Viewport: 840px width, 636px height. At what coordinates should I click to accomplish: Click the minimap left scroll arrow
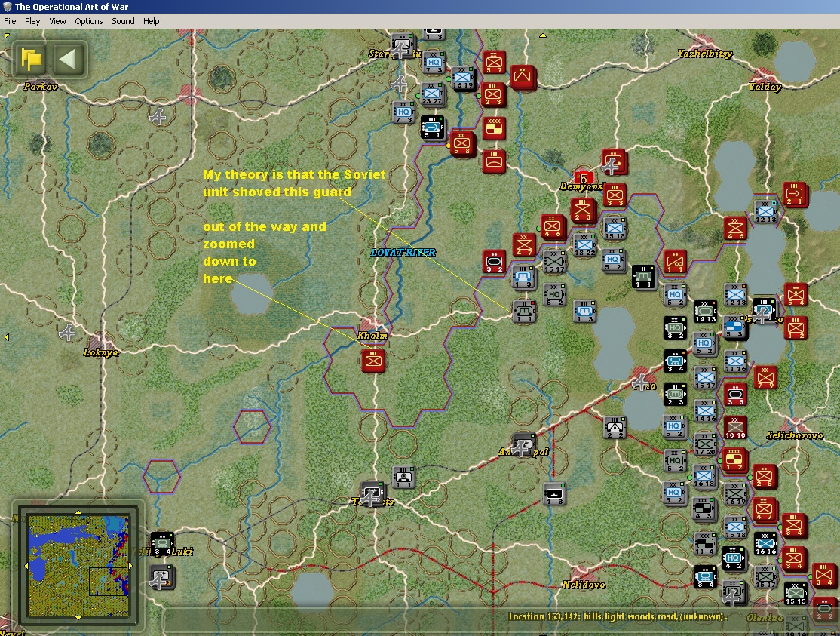coord(26,565)
